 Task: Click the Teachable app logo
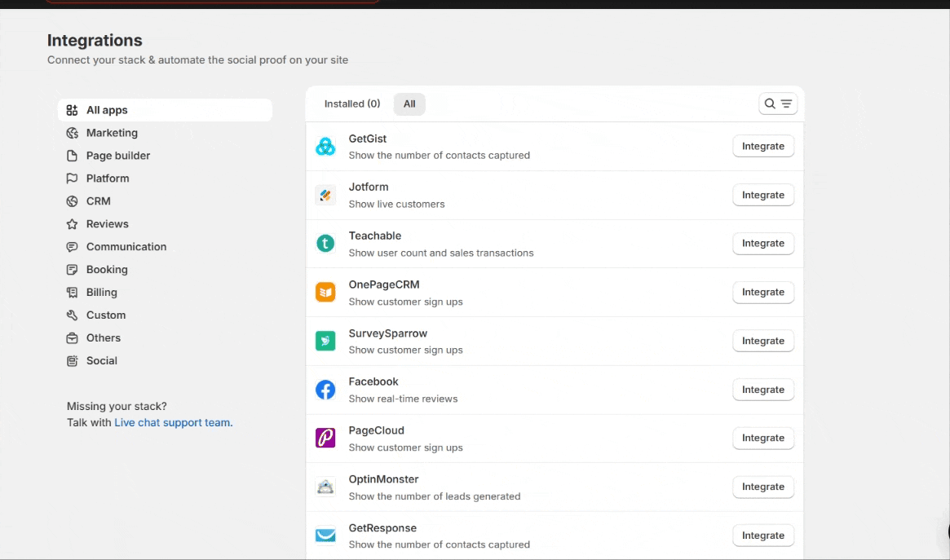click(325, 244)
